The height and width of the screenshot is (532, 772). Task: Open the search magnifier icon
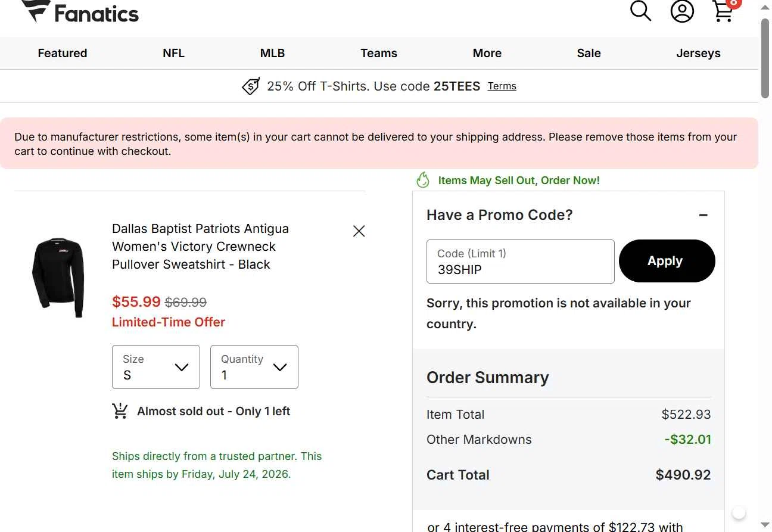(x=641, y=11)
